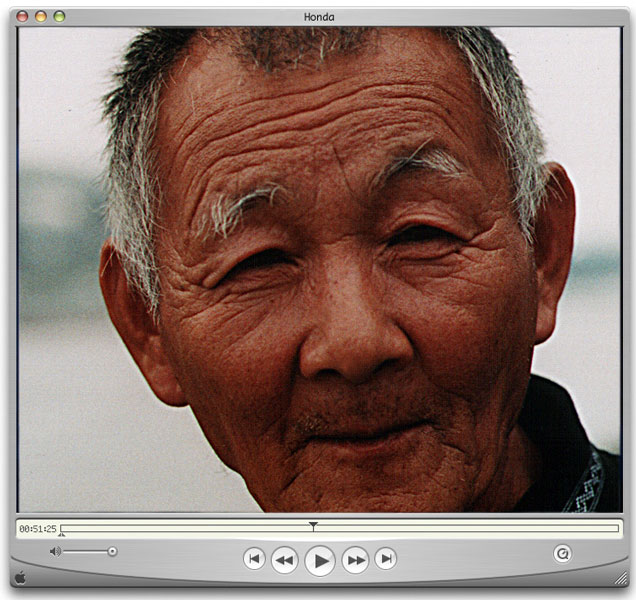Close the Honda window with the red button

click(x=22, y=16)
